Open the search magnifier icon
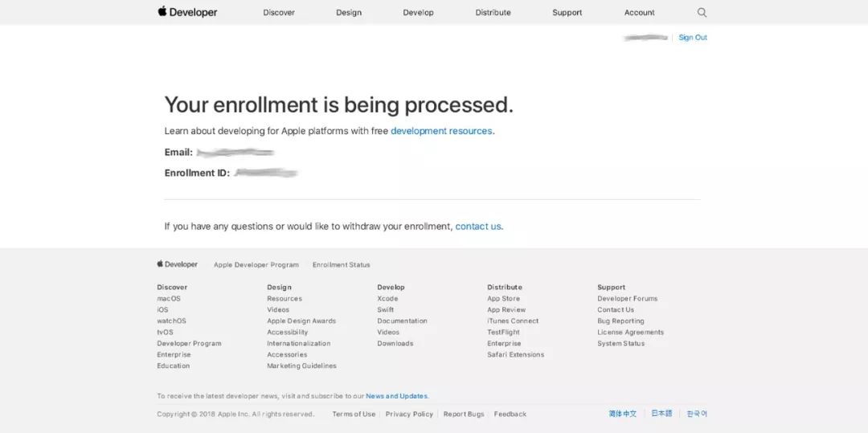 pyautogui.click(x=702, y=12)
